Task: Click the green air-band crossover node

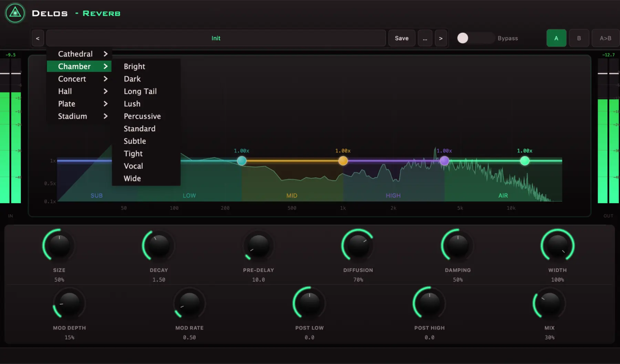Action: tap(525, 160)
